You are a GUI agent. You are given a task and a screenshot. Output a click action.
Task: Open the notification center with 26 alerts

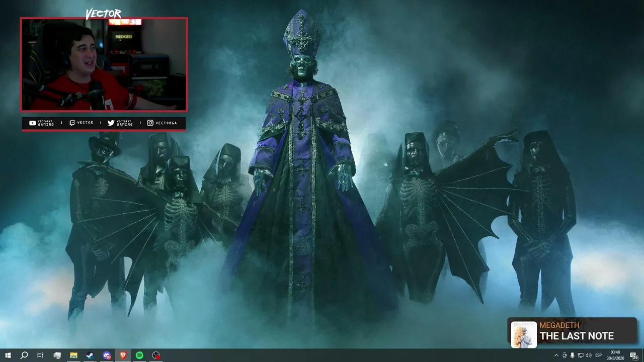tap(633, 355)
